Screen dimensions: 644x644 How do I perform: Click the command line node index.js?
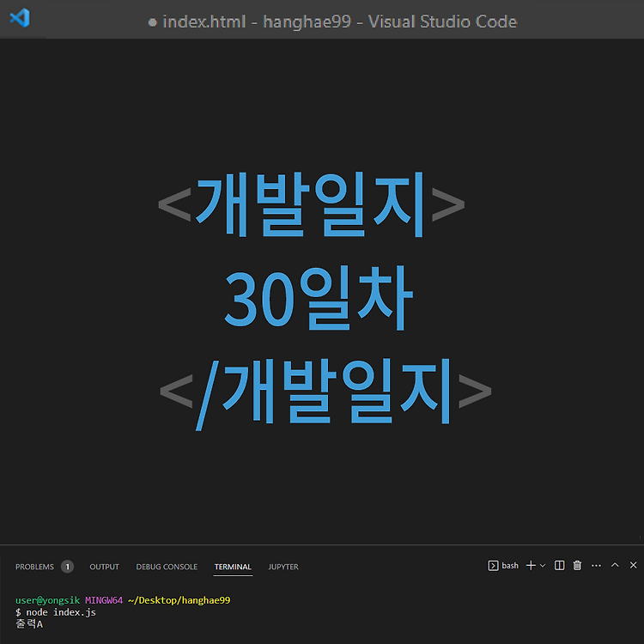point(61,612)
